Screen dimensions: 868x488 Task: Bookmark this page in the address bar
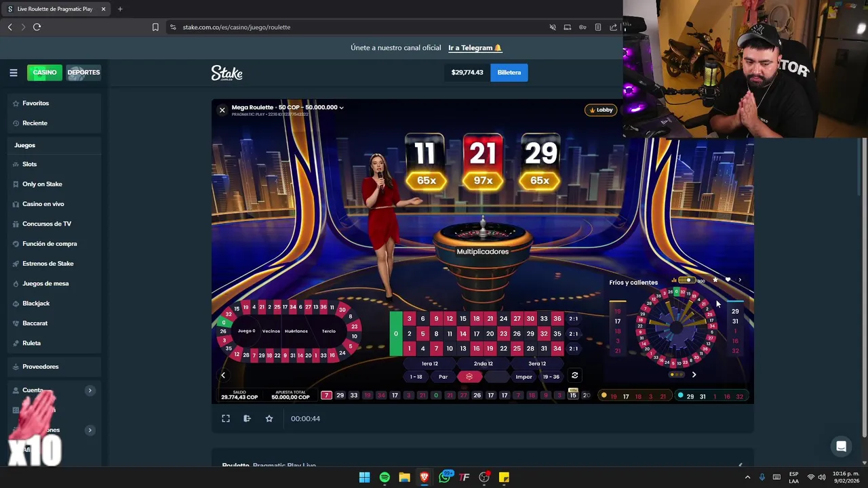155,27
